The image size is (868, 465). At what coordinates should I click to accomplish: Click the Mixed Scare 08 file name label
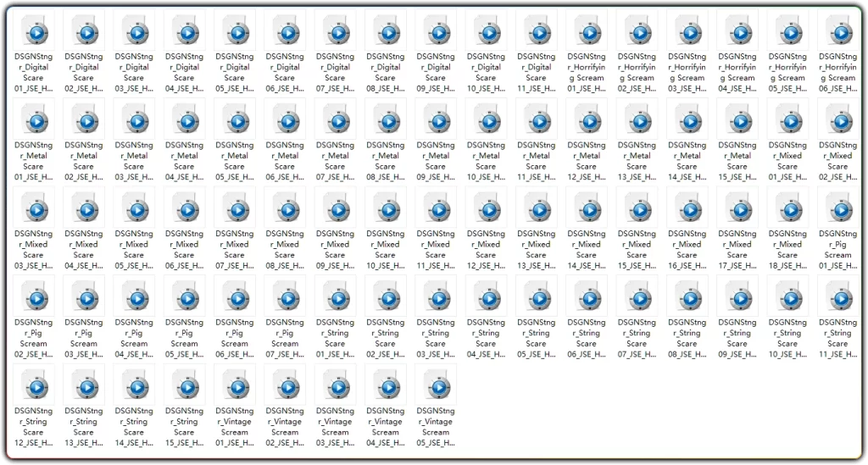[285, 249]
